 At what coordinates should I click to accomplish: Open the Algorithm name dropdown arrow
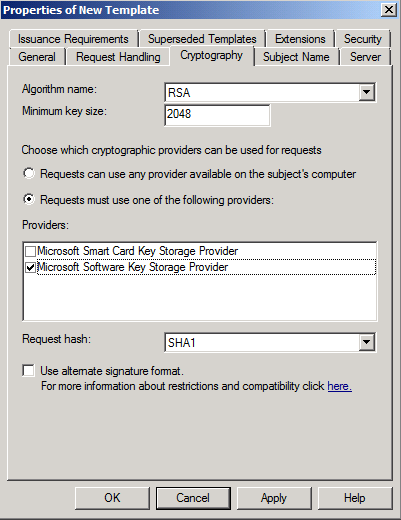coord(366,92)
